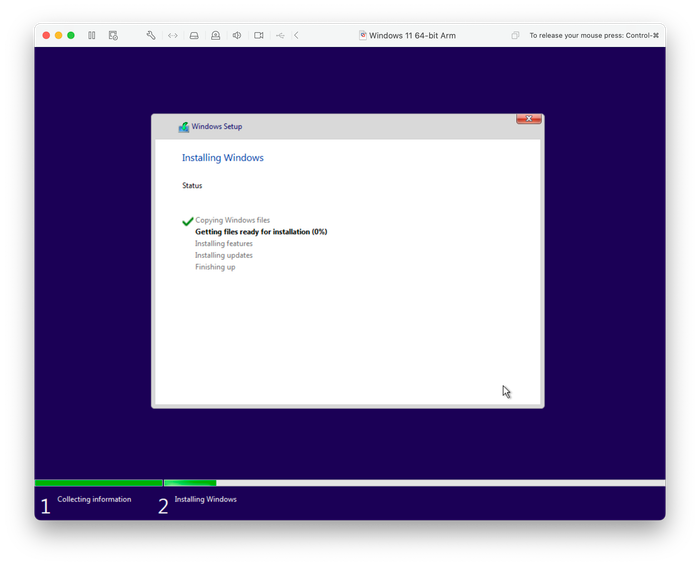Close the Windows Setup dialog

(529, 119)
